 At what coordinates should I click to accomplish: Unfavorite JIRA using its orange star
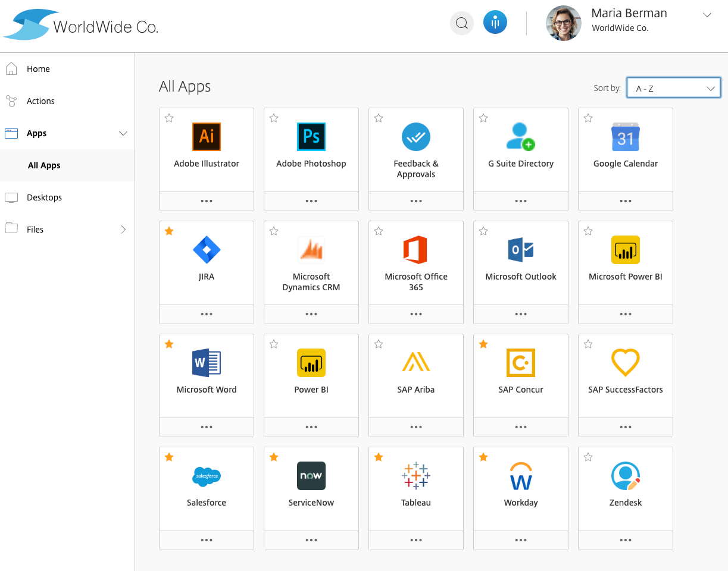[x=169, y=231]
